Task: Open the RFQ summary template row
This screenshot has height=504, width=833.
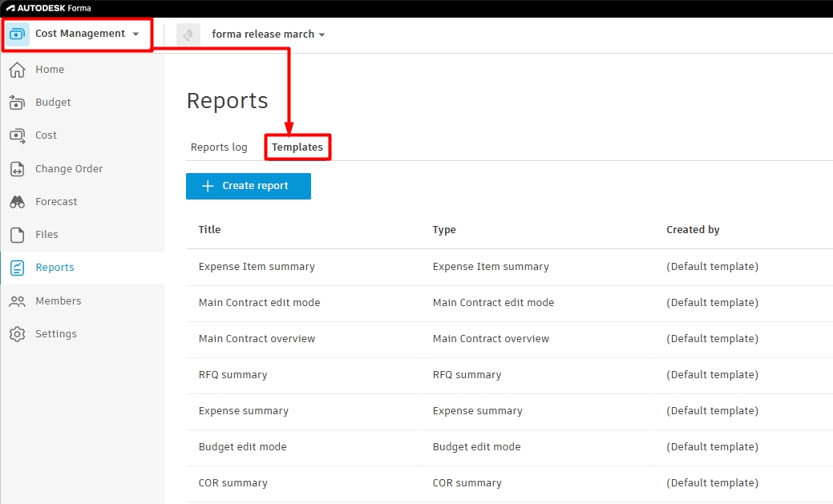Action: coord(509,375)
